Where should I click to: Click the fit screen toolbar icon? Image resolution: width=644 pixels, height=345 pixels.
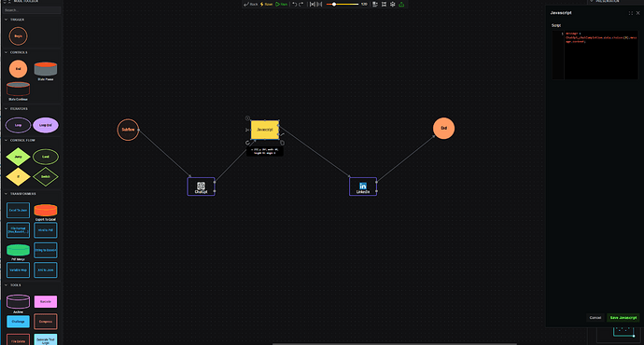[x=384, y=4]
